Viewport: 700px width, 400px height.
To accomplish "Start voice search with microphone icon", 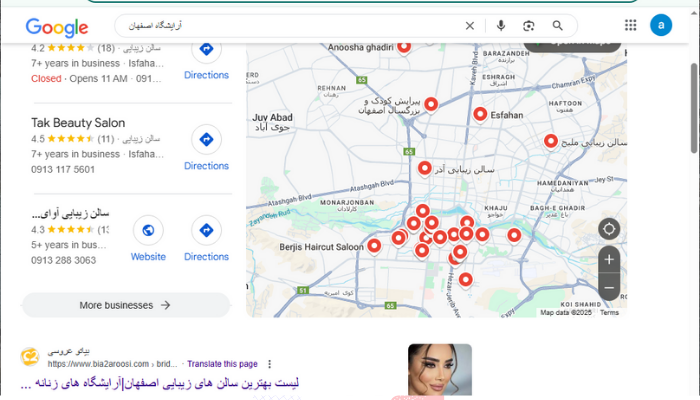I will pos(501,26).
